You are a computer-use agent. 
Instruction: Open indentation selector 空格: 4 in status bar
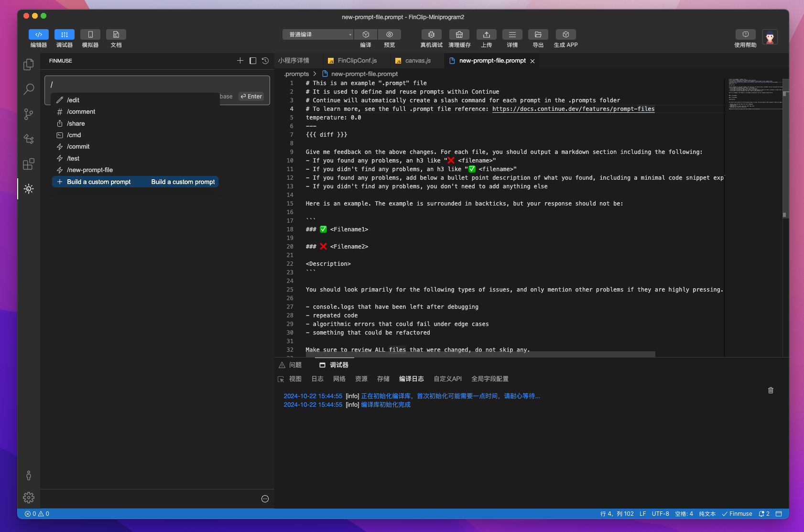(x=684, y=514)
